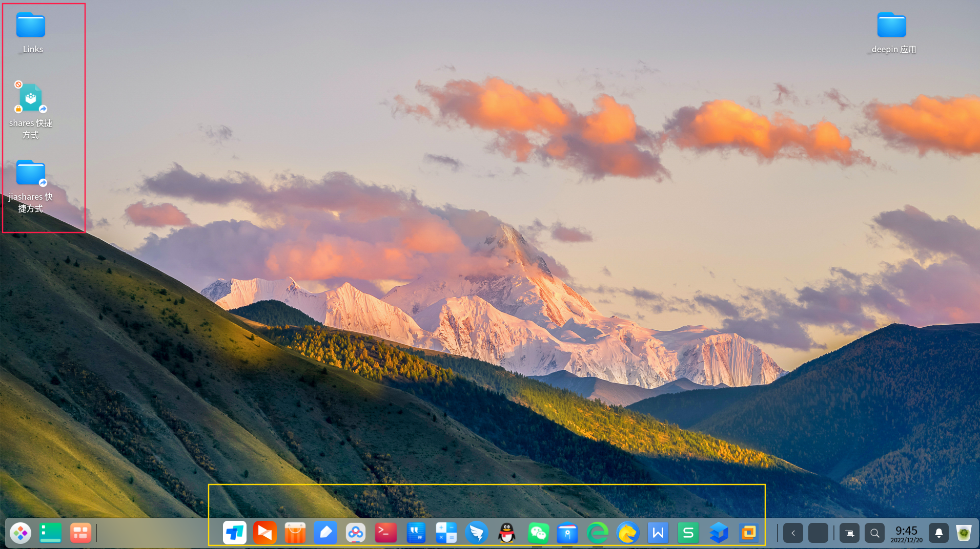This screenshot has height=549, width=980.
Task: Launch the Calculator app
Action: tap(446, 533)
